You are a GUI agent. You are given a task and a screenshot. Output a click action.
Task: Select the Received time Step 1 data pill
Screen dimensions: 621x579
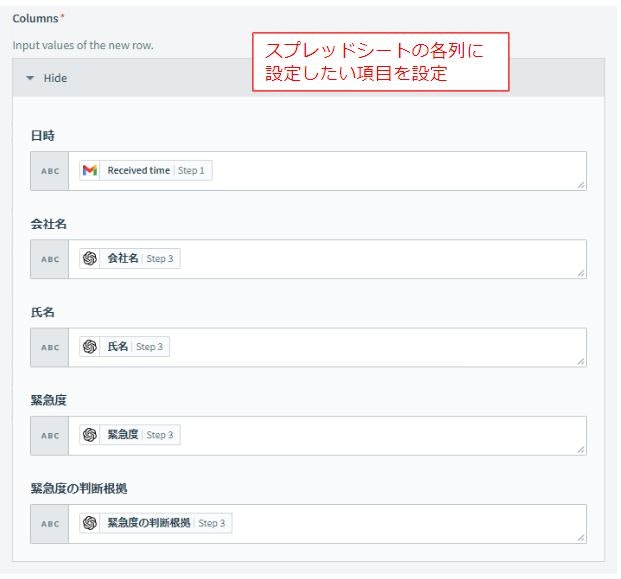[x=146, y=171]
